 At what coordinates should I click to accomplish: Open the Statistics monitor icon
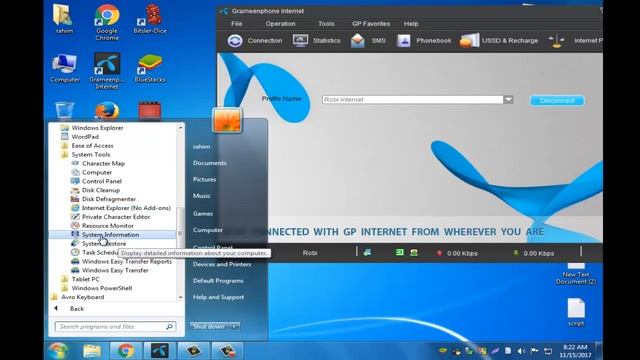click(300, 40)
